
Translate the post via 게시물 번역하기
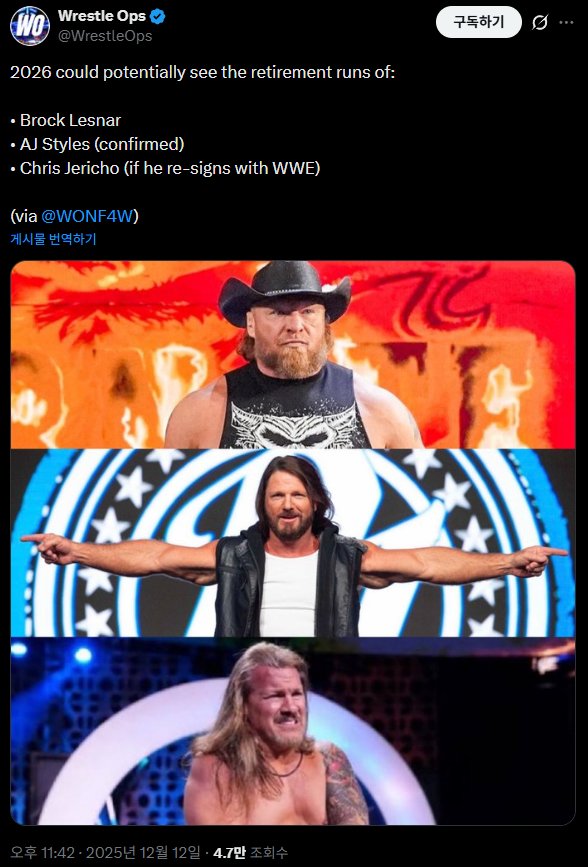pyautogui.click(x=53, y=239)
